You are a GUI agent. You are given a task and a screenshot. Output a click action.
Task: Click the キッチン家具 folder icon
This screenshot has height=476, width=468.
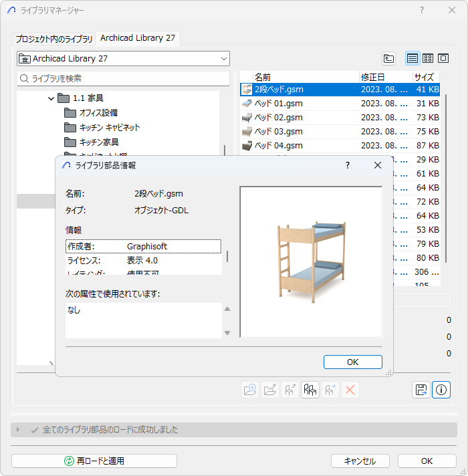[70, 142]
